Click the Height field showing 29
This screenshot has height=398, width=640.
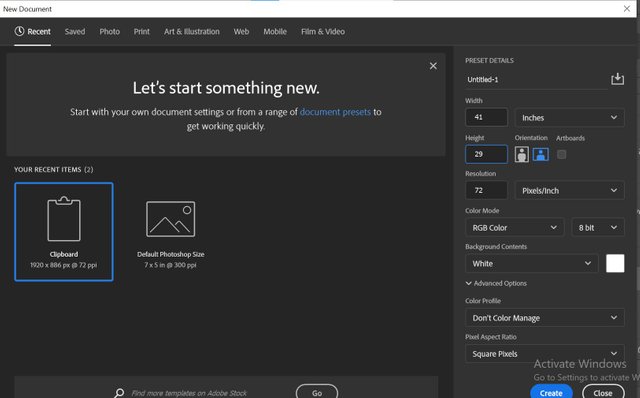pos(486,154)
